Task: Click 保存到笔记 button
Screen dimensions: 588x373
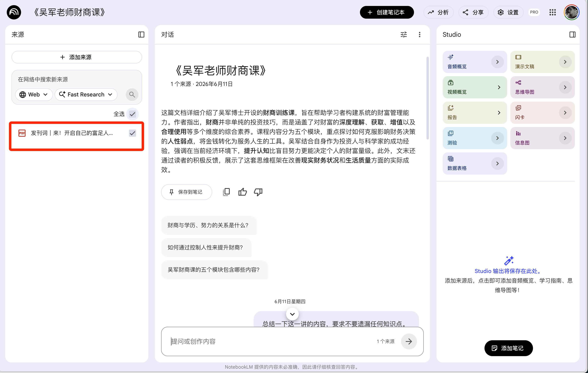Action: click(x=186, y=192)
